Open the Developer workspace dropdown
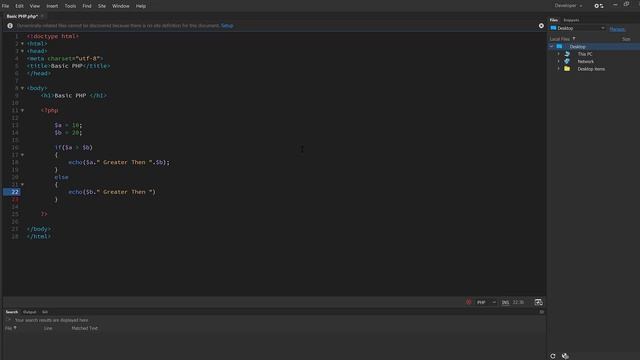Screen dimensions: 640x360 (x=568, y=6)
